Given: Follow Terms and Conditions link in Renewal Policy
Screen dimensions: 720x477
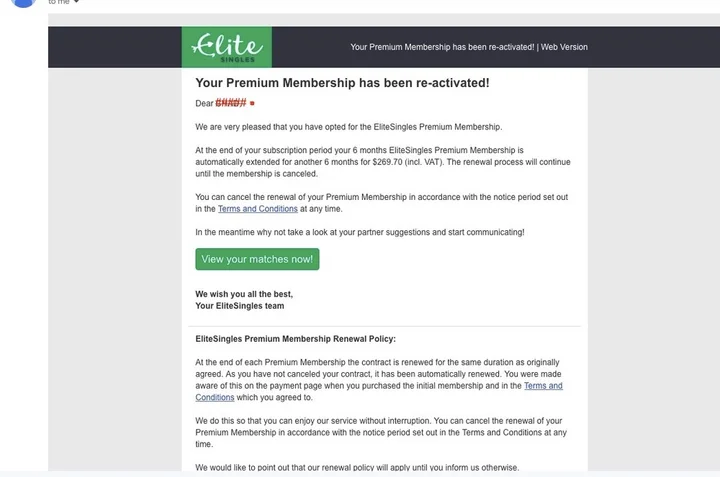Looking at the screenshot, I should (543, 385).
